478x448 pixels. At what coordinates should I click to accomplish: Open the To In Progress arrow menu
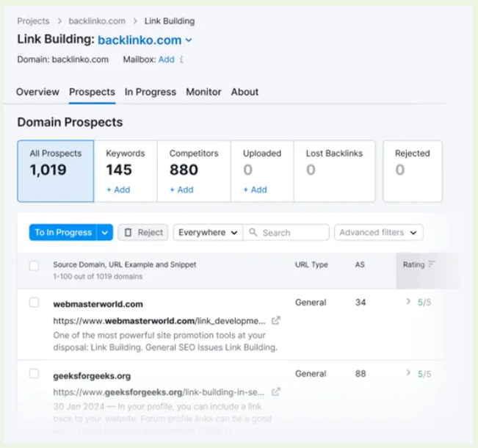pyautogui.click(x=105, y=232)
